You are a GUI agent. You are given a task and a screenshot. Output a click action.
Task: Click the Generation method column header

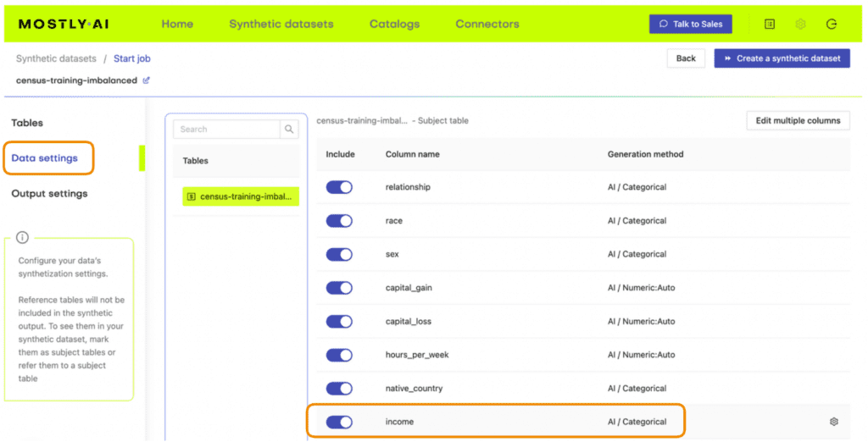click(645, 154)
